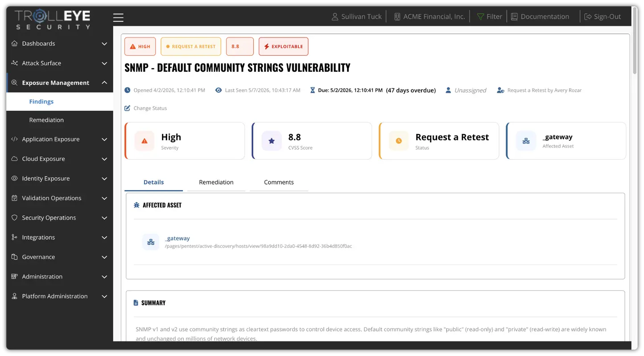This screenshot has width=644, height=356.
Task: Click the Request a Retest clock icon
Action: coord(399,141)
